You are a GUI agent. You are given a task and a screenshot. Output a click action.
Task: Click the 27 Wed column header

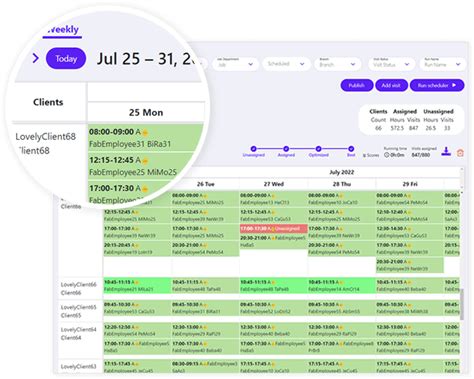[x=274, y=184]
